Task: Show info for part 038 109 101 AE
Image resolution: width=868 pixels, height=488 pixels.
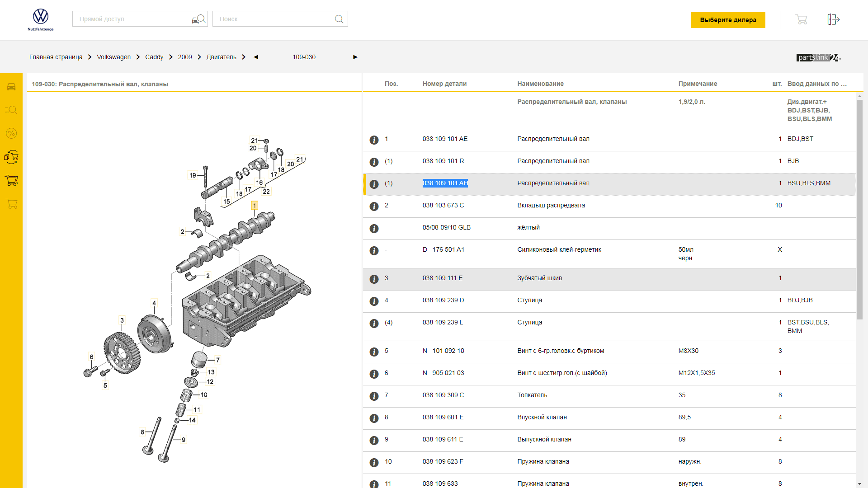Action: [x=374, y=140]
